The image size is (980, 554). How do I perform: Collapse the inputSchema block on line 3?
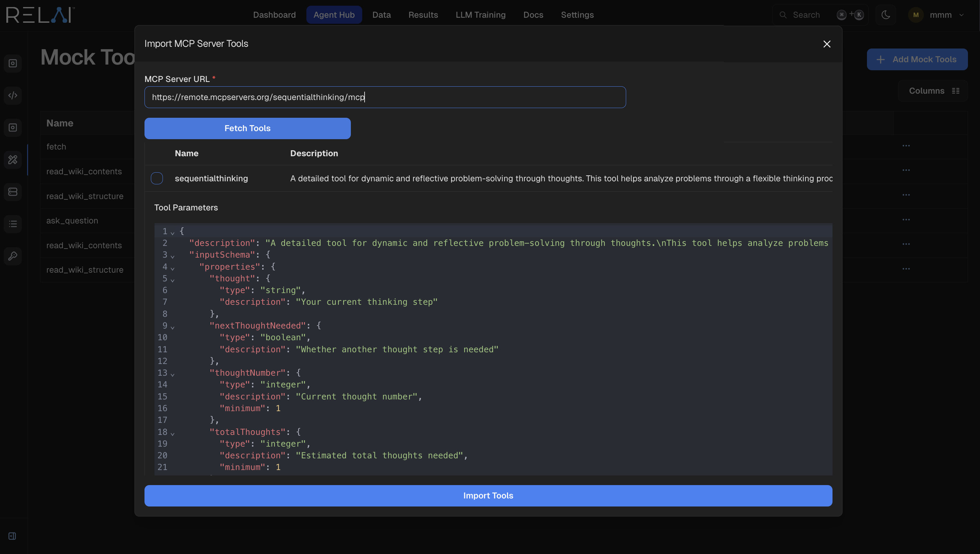coord(173,256)
